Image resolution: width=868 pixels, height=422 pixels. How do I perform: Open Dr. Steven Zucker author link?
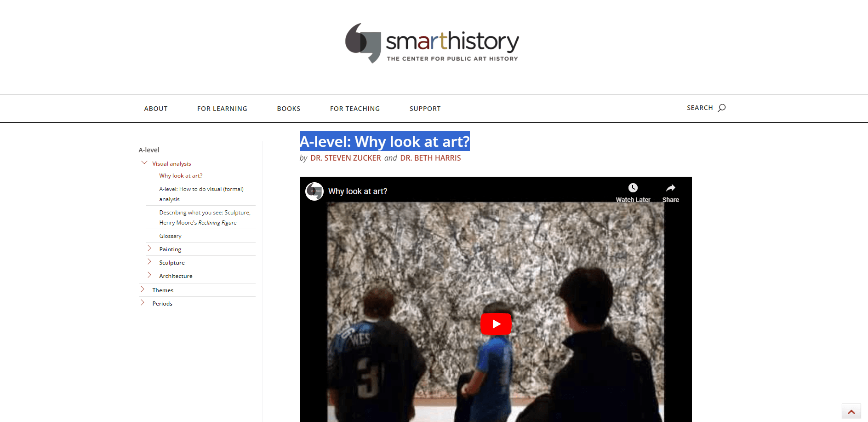(x=346, y=158)
